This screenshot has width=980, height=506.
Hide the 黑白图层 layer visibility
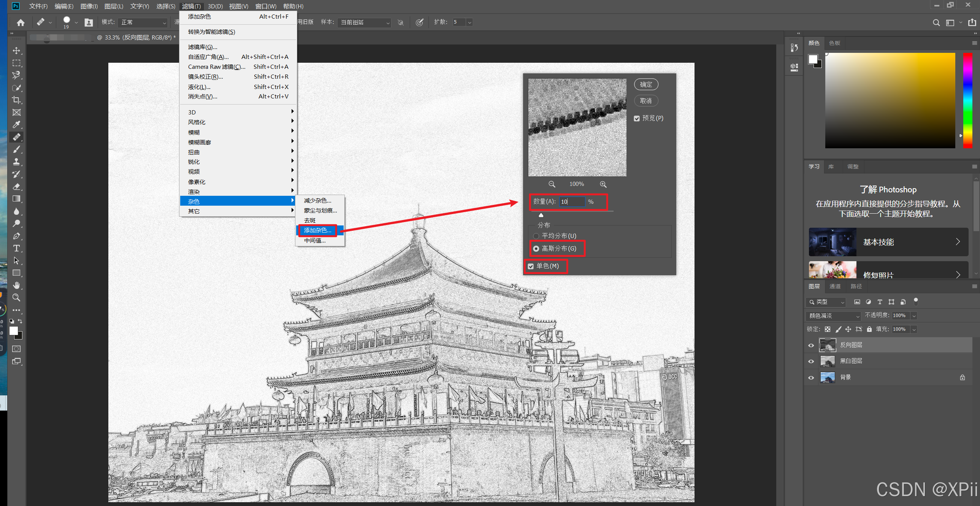pyautogui.click(x=811, y=362)
